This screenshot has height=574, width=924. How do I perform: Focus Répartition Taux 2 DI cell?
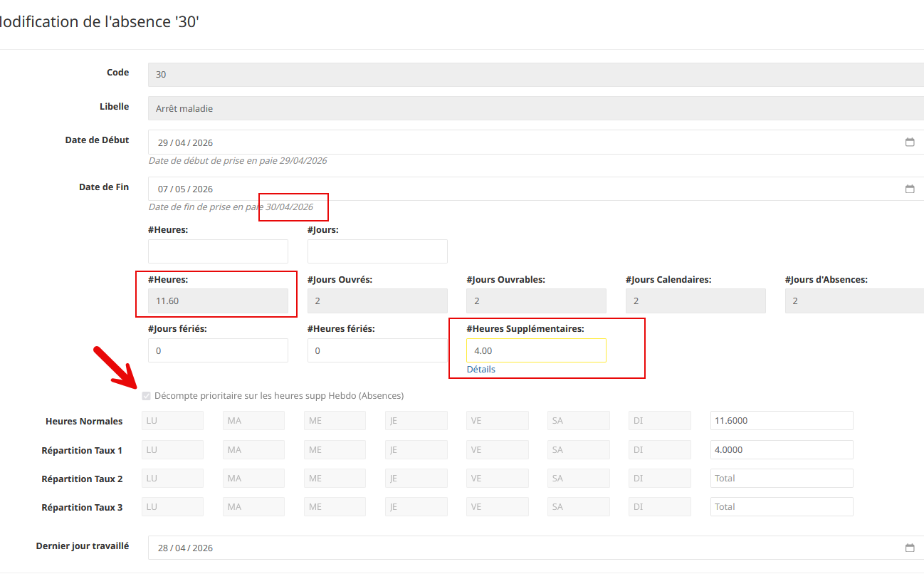[660, 479]
